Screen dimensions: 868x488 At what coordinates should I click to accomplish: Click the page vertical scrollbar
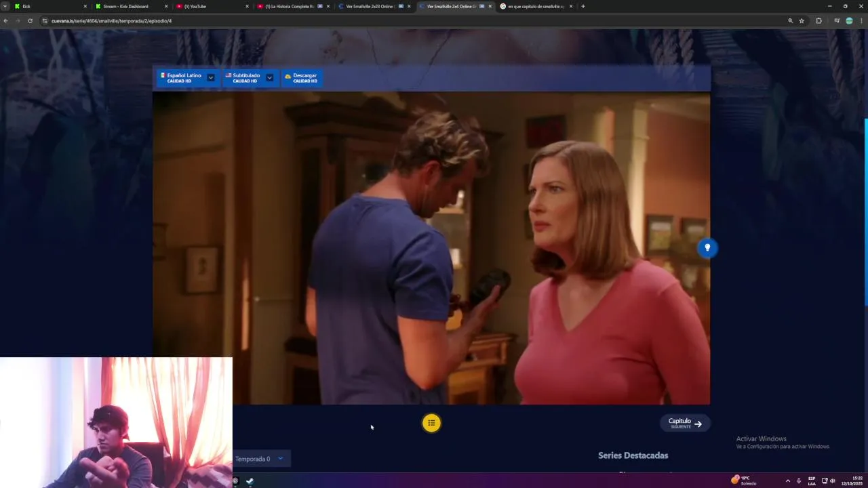[865, 211]
